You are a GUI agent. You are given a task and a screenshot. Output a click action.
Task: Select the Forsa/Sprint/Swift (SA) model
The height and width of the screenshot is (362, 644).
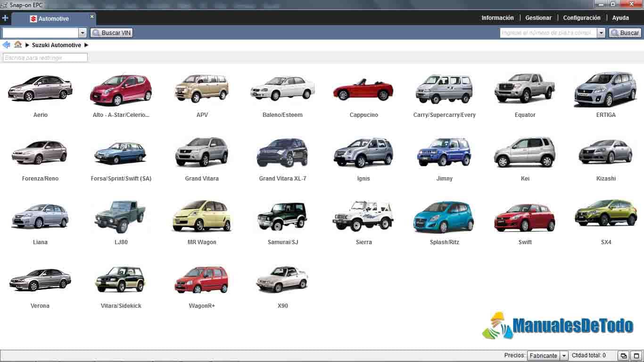121,159
